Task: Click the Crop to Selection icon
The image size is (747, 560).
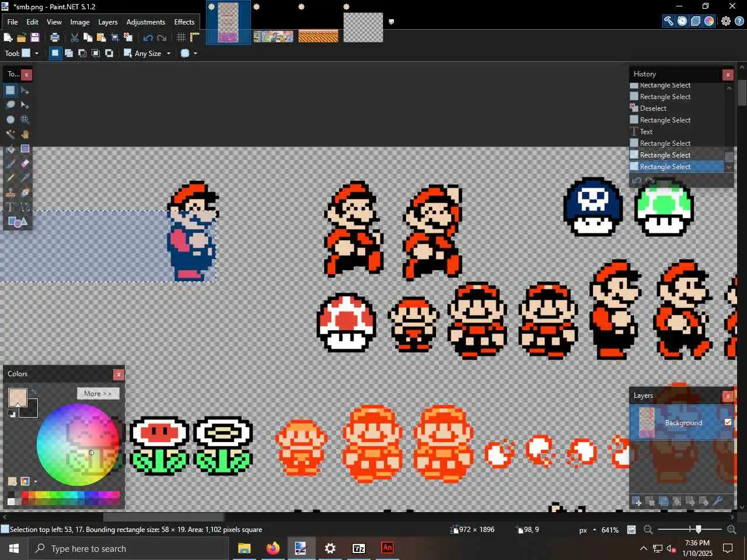Action: coord(115,37)
